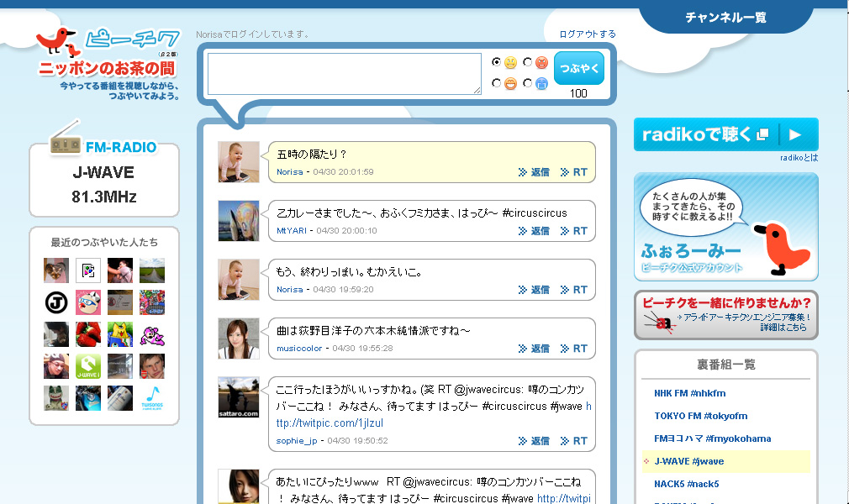The height and width of the screenshot is (504, 849).
Task: Retweet (RT) musiccolor's 六本木純情派 tweet
Action: click(574, 349)
